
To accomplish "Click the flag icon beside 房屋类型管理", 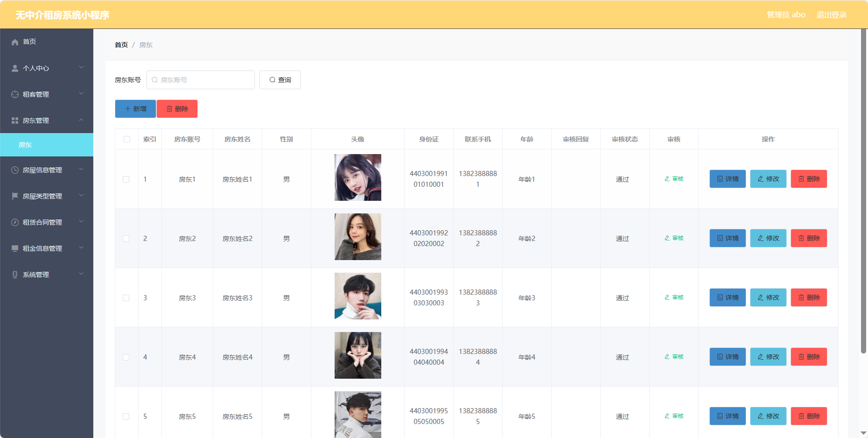I will point(15,196).
